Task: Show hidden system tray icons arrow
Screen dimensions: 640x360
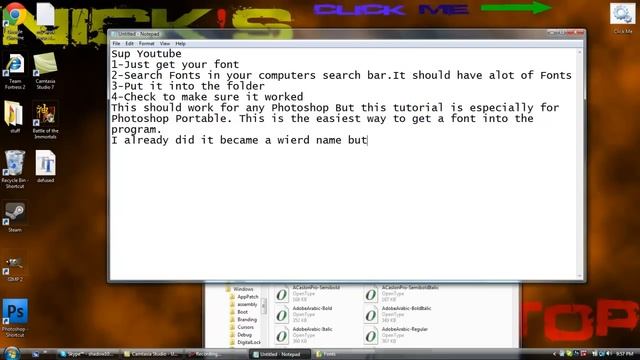Action: click(554, 354)
